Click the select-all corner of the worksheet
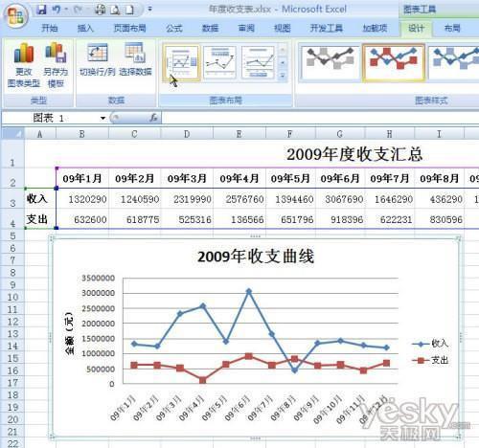The width and height of the screenshot is (479, 448). click(12, 134)
